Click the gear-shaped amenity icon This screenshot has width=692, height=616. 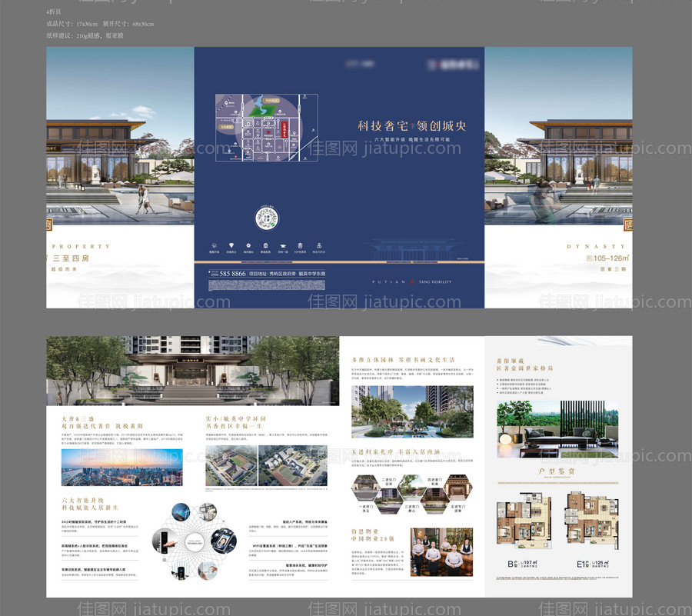pyautogui.click(x=248, y=245)
